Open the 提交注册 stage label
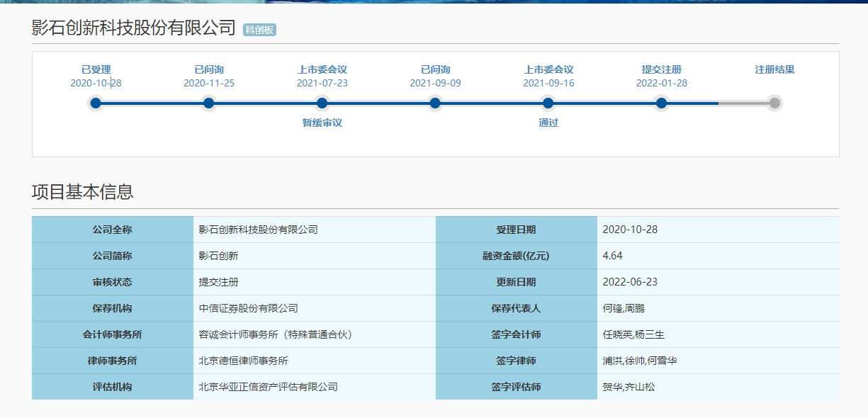 click(x=661, y=69)
